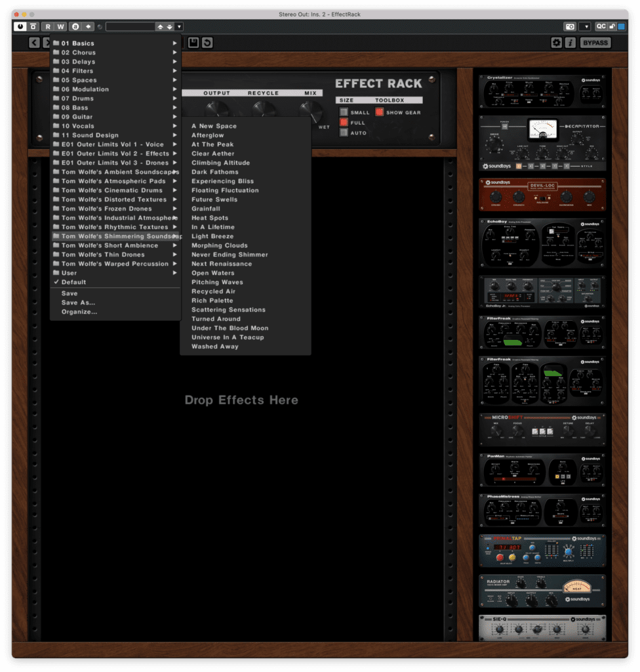640x672 pixels.
Task: Select the AUTO size option
Action: click(x=344, y=133)
